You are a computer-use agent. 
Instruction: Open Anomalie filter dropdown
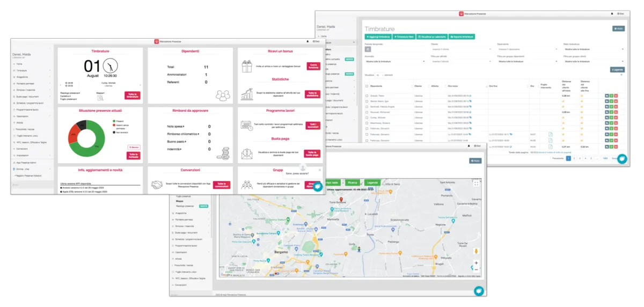(396, 61)
